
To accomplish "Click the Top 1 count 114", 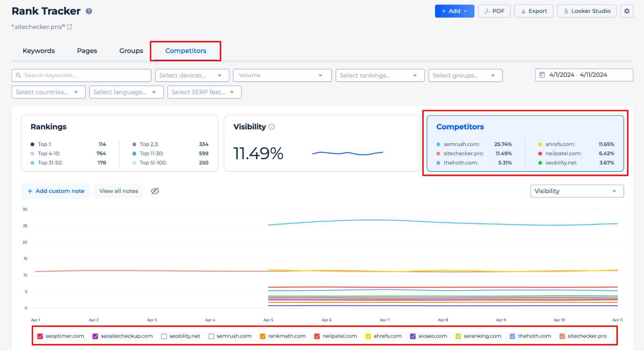I will 102,144.
